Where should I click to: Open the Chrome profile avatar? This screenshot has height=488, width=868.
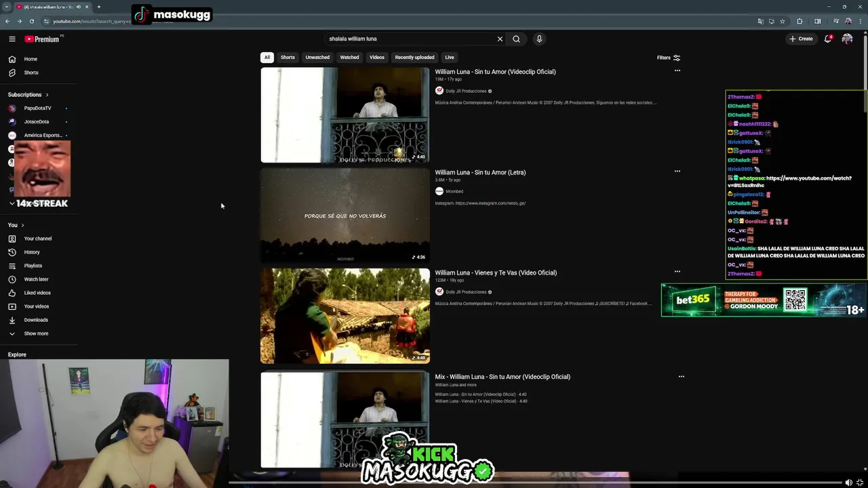pyautogui.click(x=847, y=21)
